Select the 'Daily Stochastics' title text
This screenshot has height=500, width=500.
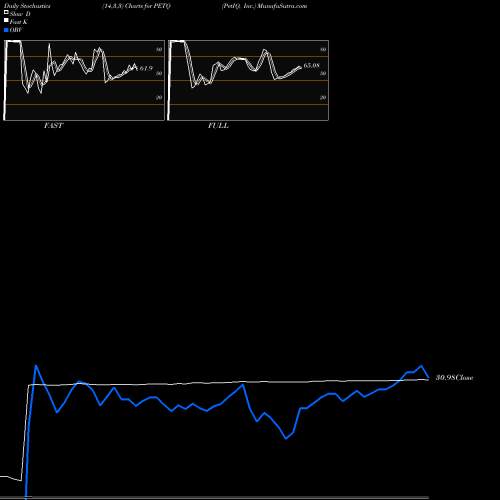click(x=27, y=6)
